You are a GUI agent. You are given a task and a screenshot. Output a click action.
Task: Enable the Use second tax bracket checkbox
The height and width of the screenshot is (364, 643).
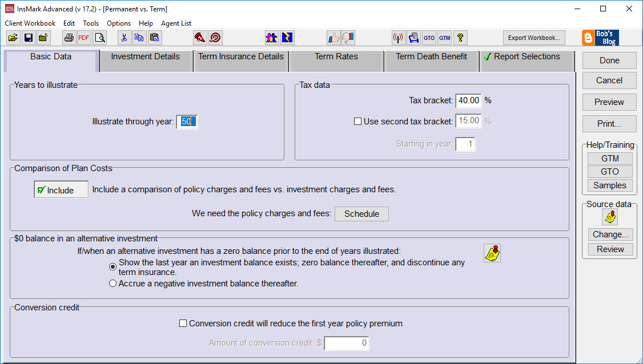(358, 121)
